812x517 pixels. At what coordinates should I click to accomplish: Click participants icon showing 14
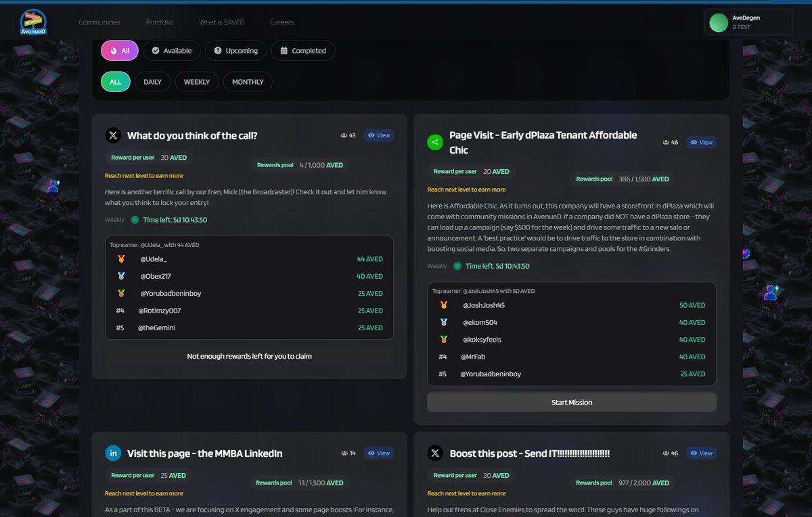pos(344,453)
